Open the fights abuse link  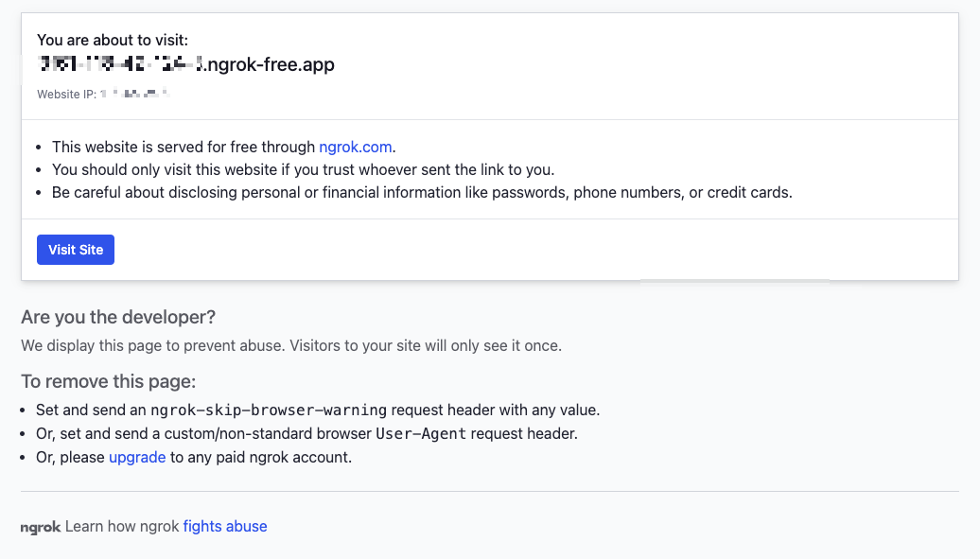(x=225, y=526)
